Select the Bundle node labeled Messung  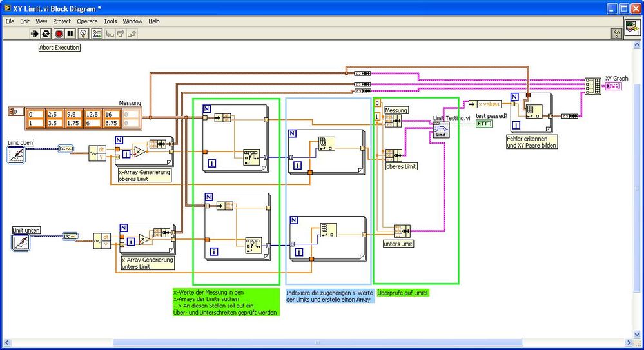[393, 121]
